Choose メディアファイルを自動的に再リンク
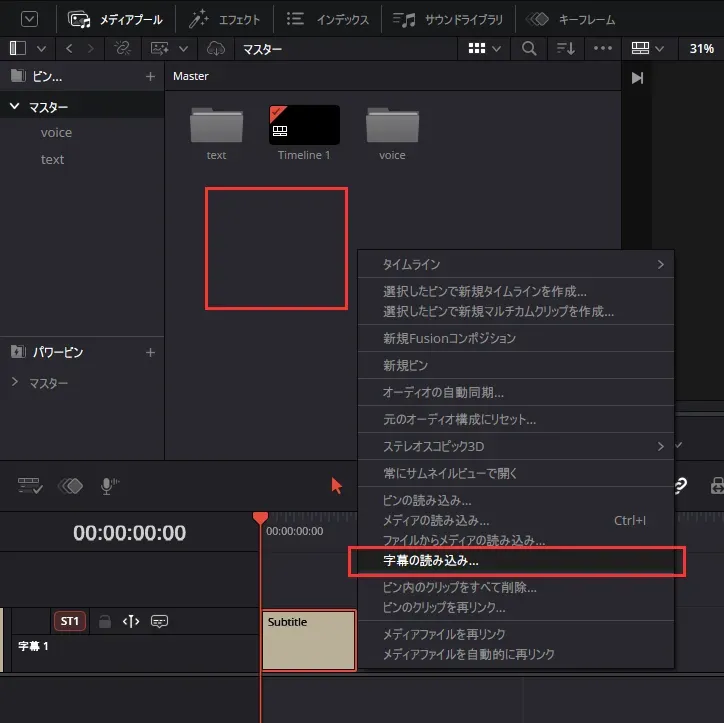724x723 pixels. [516, 654]
